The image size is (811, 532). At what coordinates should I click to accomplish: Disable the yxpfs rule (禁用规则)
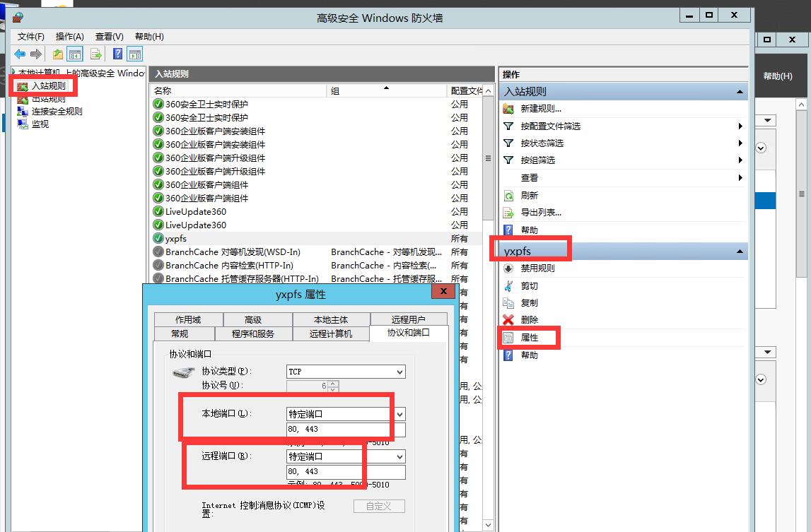(537, 268)
